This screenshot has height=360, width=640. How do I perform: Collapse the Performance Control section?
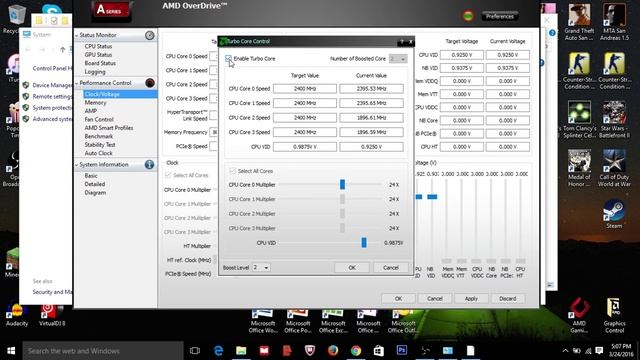76,83
